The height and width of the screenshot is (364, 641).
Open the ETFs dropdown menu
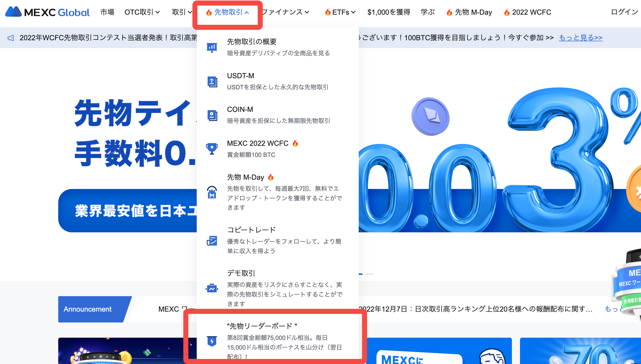pos(340,12)
